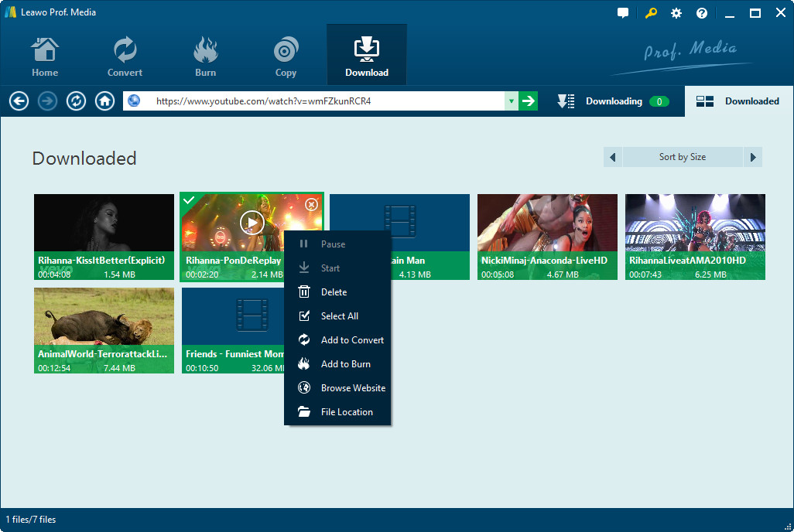Image resolution: width=794 pixels, height=532 pixels.
Task: Click the 6.25 MB size label
Action: [710, 275]
